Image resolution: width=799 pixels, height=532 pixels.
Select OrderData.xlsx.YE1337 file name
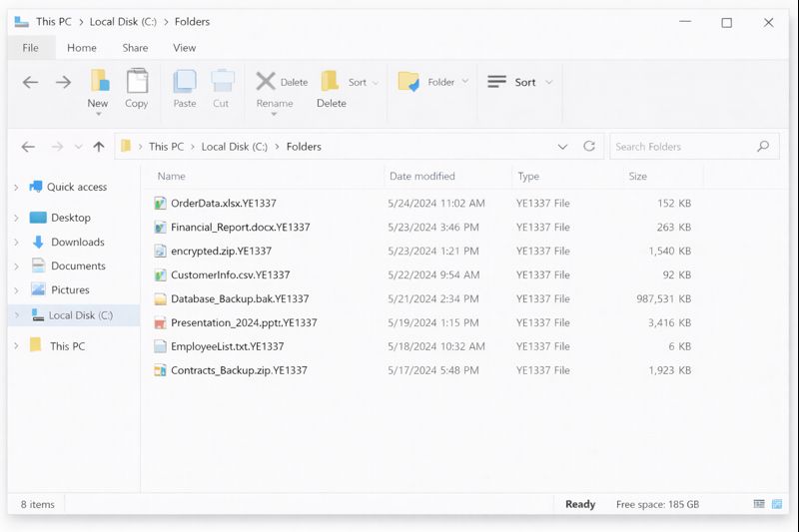point(223,204)
